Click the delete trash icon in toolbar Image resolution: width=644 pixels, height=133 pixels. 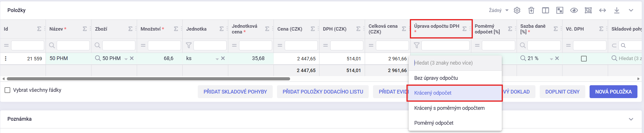tap(531, 10)
